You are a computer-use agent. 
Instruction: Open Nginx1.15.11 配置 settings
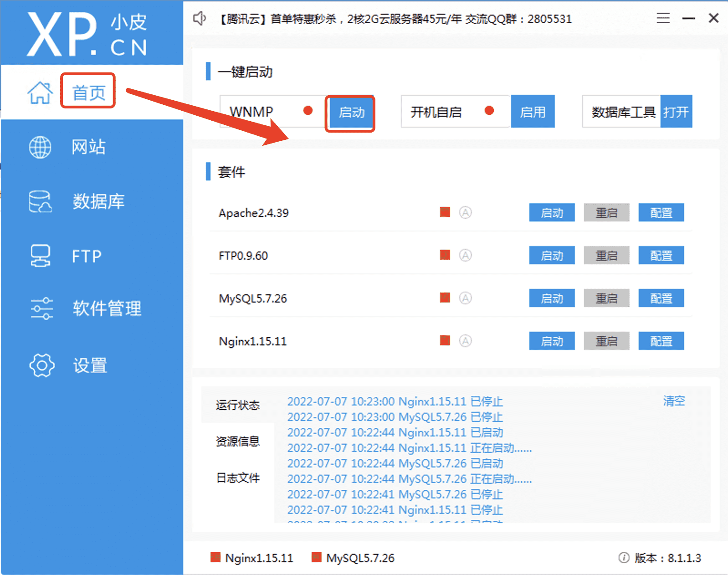[x=661, y=341]
